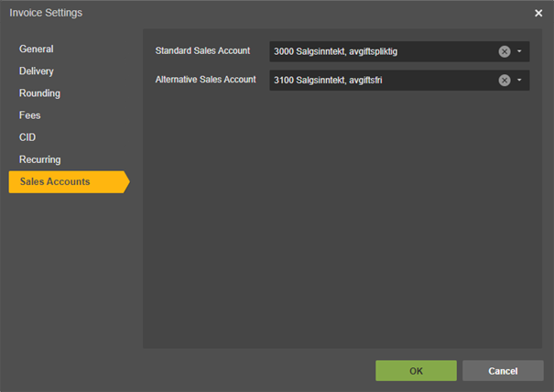Expand the Alternative Sales Account dropdown arrow
The width and height of the screenshot is (554, 392).
pos(519,81)
